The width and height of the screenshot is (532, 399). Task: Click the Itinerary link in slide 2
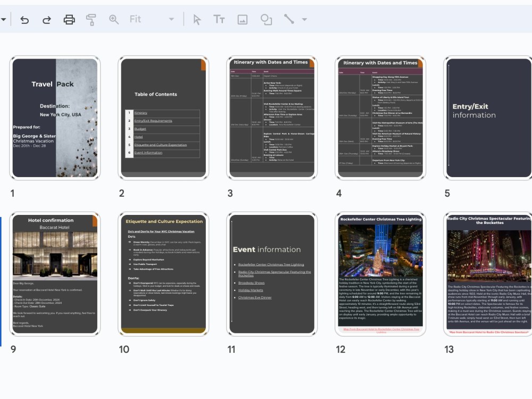(x=141, y=113)
